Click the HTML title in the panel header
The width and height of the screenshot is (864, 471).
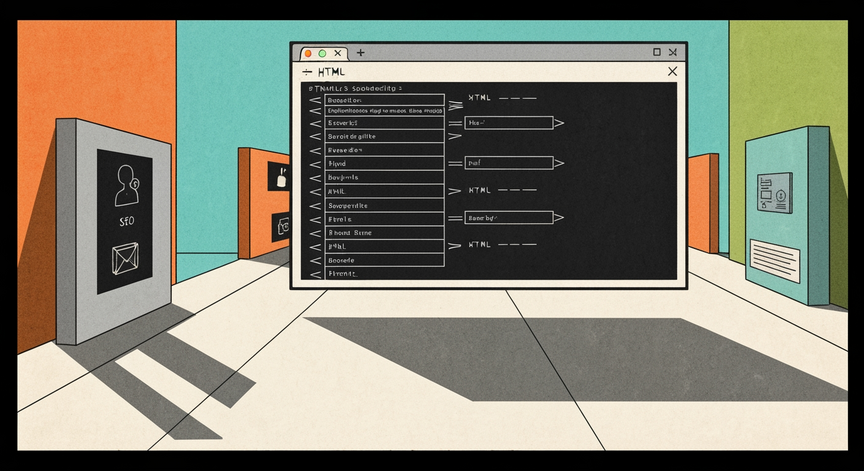(x=331, y=72)
